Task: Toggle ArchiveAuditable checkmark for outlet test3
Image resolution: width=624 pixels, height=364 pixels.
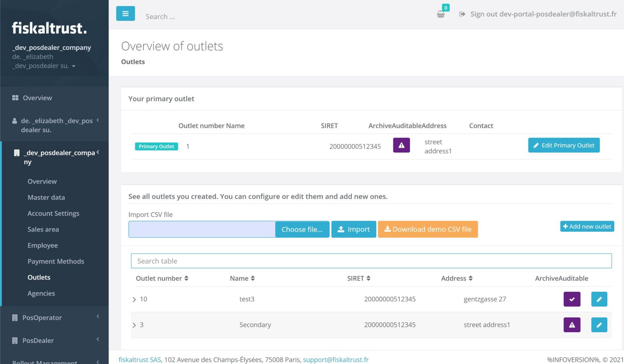Action: click(572, 299)
